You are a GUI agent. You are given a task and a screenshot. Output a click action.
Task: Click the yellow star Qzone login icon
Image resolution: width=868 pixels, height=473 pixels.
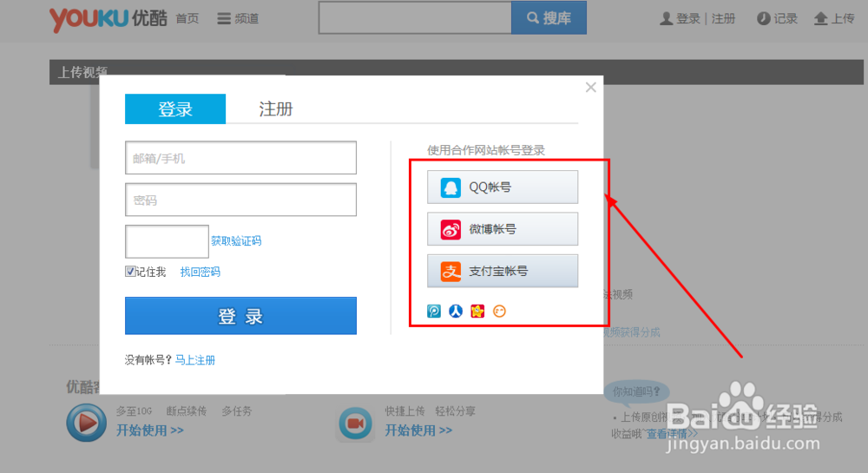477,312
